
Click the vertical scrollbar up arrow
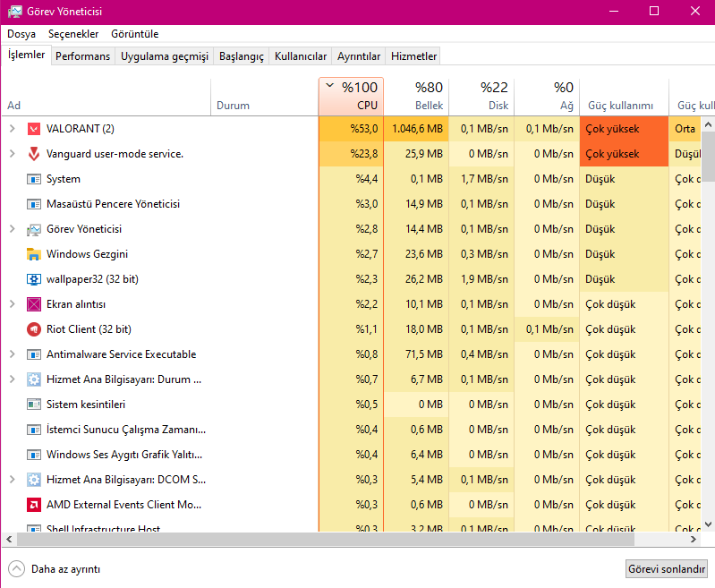point(708,124)
